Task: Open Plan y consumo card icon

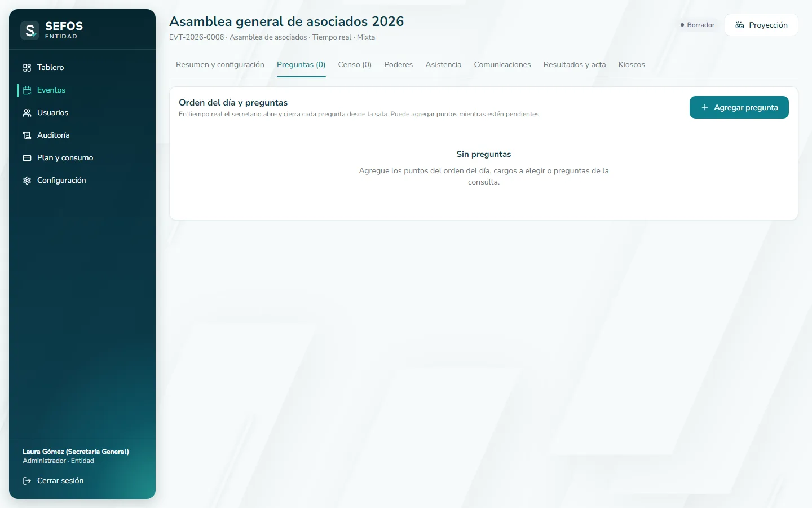Action: [x=27, y=158]
